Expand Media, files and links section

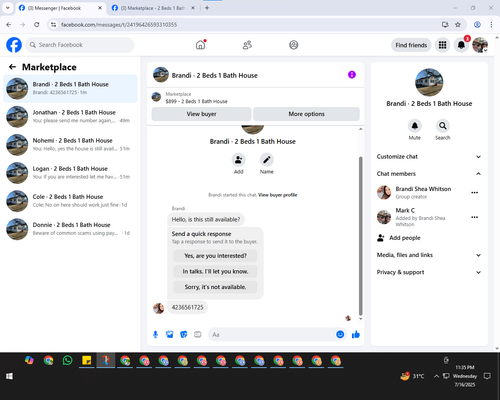pos(429,255)
